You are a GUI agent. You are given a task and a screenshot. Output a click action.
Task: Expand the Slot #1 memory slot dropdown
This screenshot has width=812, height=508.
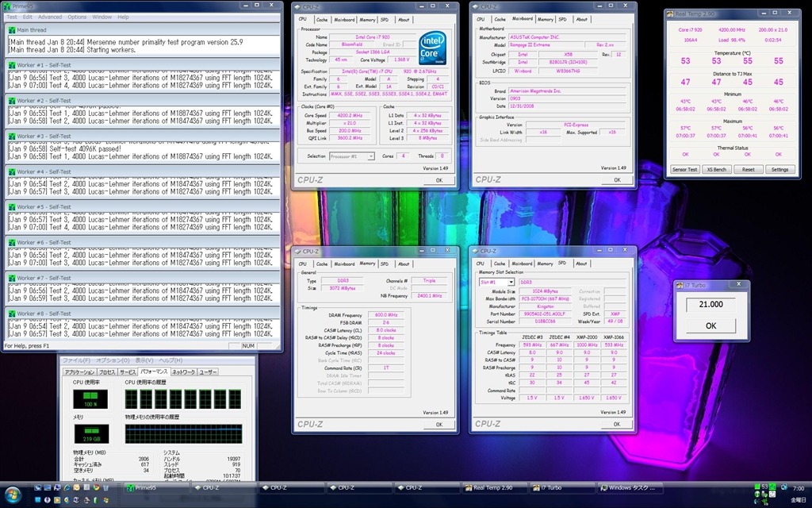pos(496,282)
